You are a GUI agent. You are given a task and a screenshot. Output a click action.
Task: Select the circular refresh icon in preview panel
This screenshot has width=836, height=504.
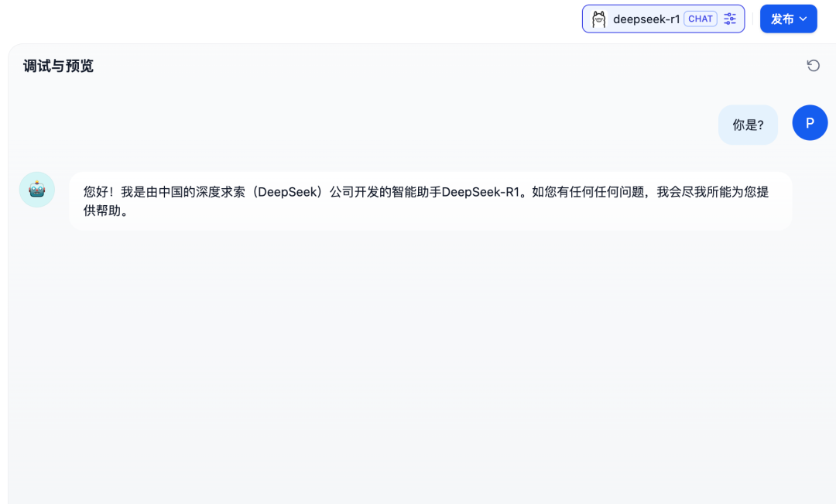tap(813, 66)
